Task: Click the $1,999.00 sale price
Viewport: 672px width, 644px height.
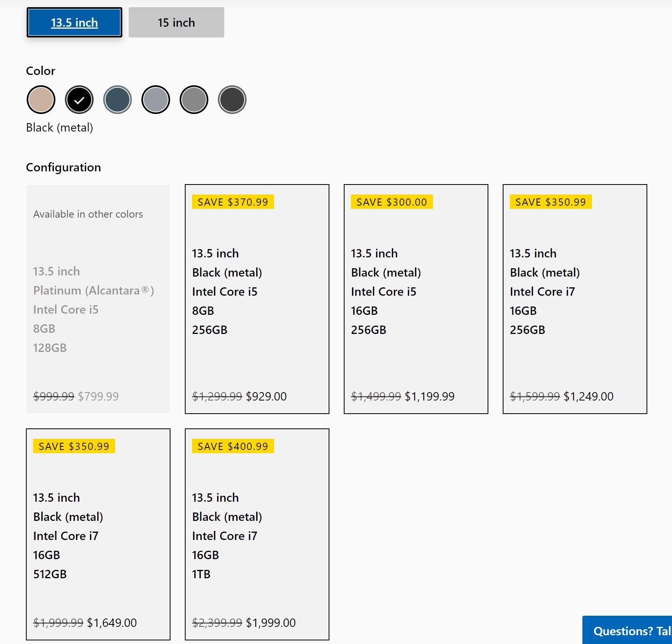Action: 271,623
